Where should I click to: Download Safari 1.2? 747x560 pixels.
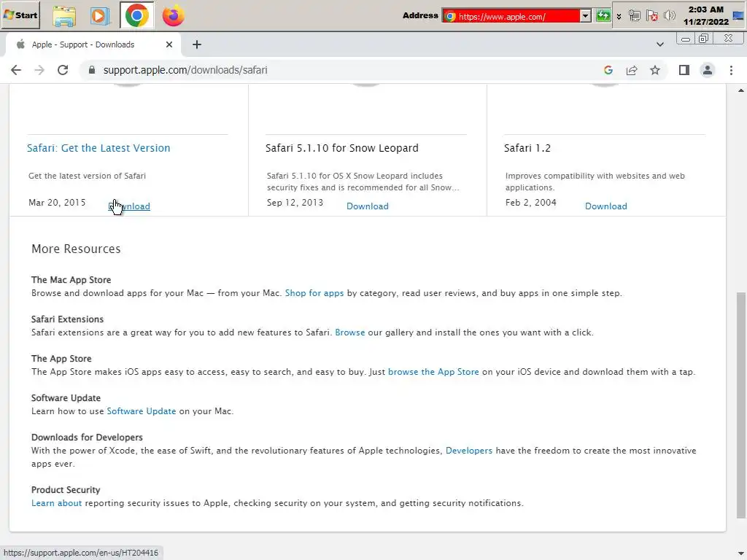pos(606,206)
